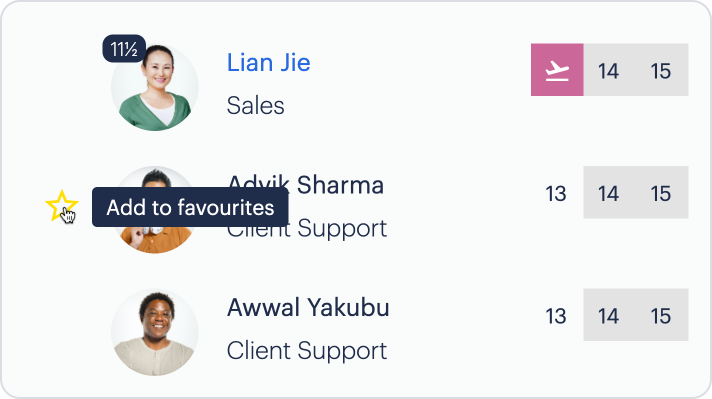Image resolution: width=712 pixels, height=399 pixels.
Task: Select day 13 in Awwal Yakubu's row
Action: [557, 315]
